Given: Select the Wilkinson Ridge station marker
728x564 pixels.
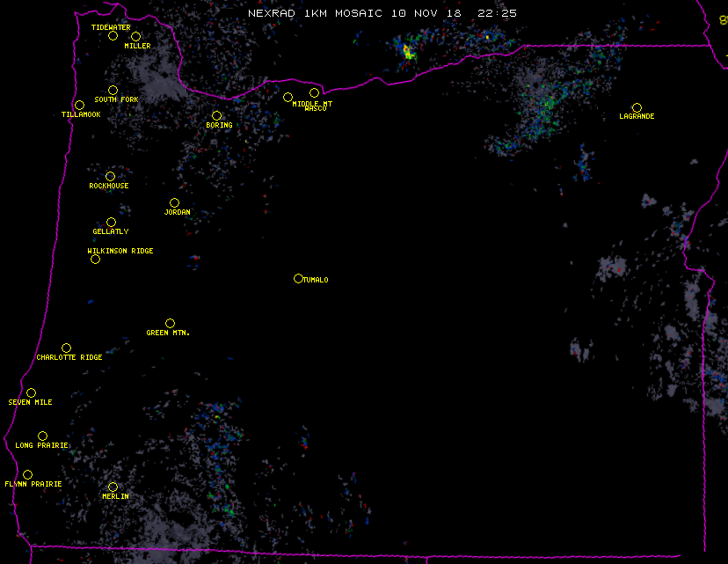Looking at the screenshot, I should click(95, 259).
